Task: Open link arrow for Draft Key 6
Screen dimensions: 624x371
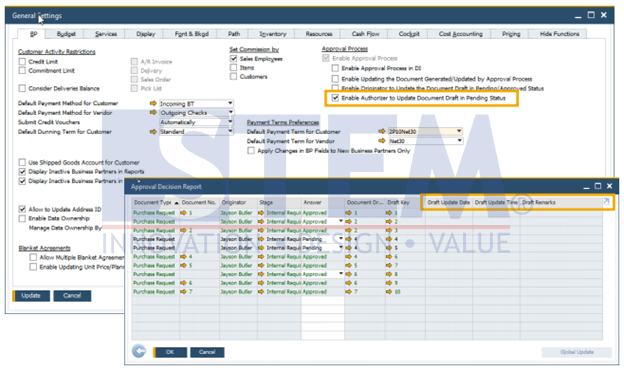Action: click(389, 257)
